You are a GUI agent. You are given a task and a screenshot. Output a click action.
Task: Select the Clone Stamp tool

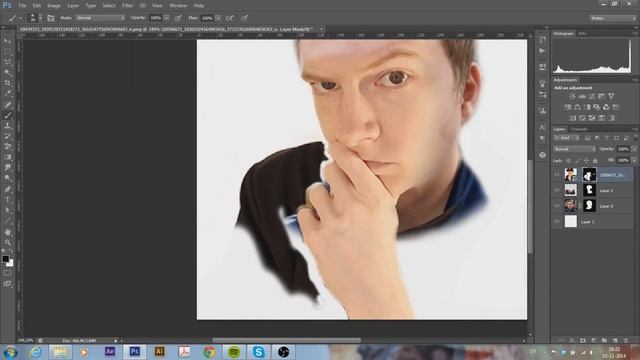pos(7,126)
